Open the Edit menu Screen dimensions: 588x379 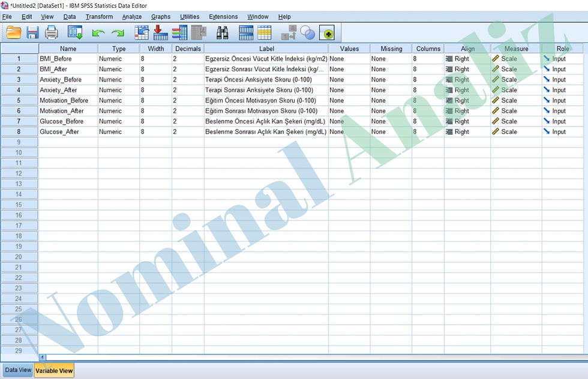pyautogui.click(x=26, y=17)
